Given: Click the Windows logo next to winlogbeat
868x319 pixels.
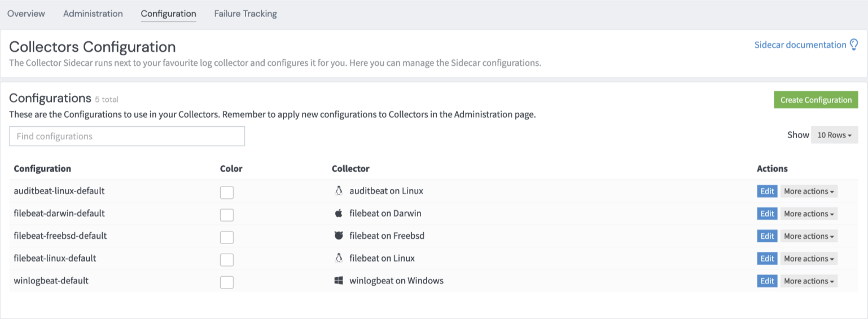Looking at the screenshot, I should (x=339, y=281).
